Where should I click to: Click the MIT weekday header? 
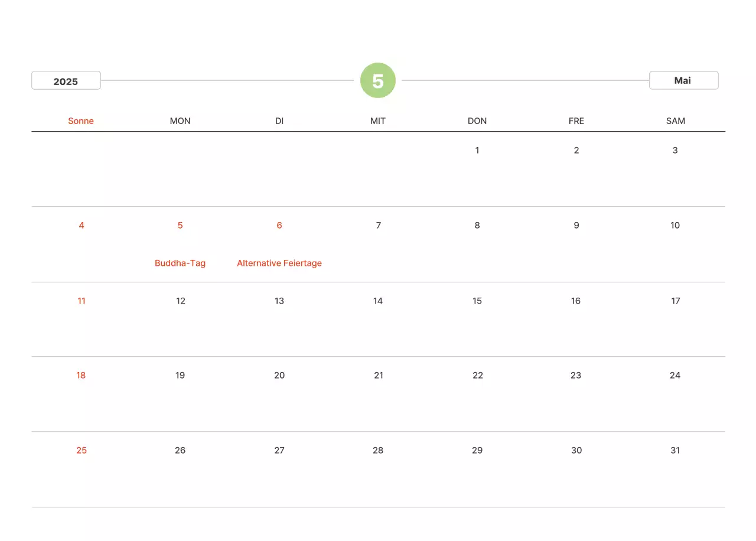[378, 121]
